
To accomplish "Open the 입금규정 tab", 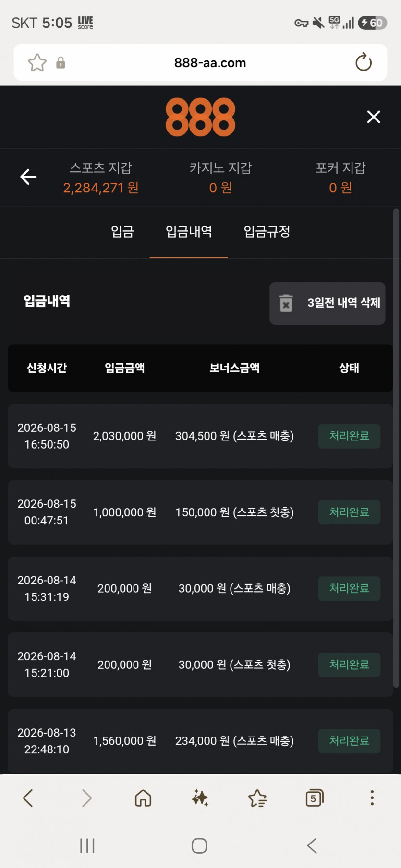I will (267, 232).
